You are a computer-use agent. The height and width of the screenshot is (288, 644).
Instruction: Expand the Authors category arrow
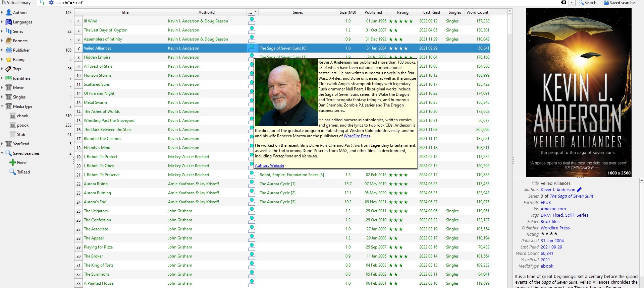click(2, 13)
